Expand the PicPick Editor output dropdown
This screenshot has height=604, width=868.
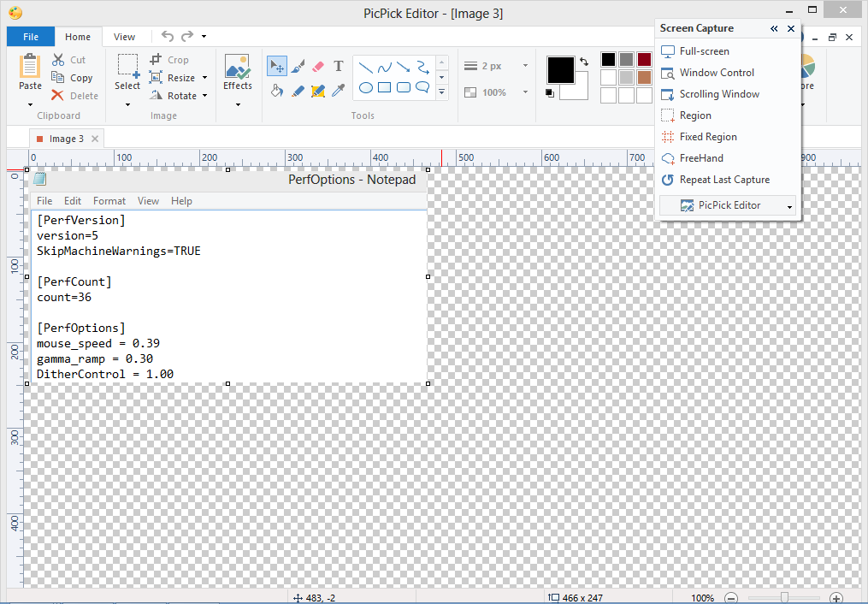[789, 206]
